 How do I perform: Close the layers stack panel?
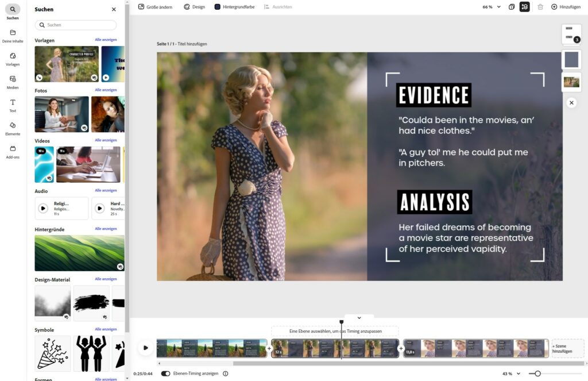(x=571, y=102)
